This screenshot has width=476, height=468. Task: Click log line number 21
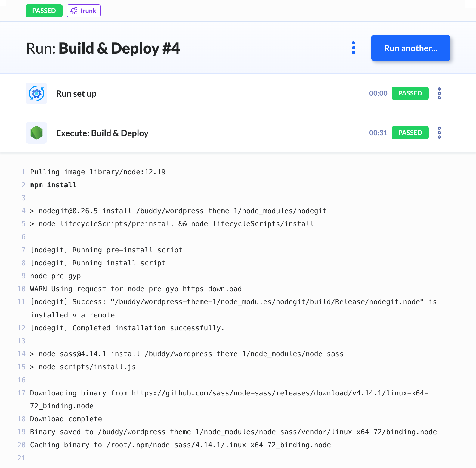pyautogui.click(x=21, y=458)
